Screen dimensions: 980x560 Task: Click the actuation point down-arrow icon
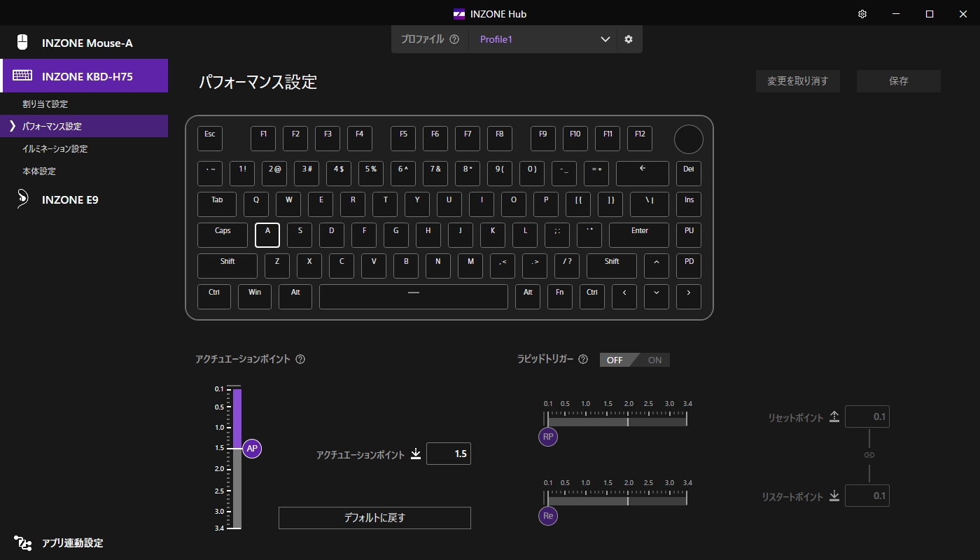coord(416,454)
